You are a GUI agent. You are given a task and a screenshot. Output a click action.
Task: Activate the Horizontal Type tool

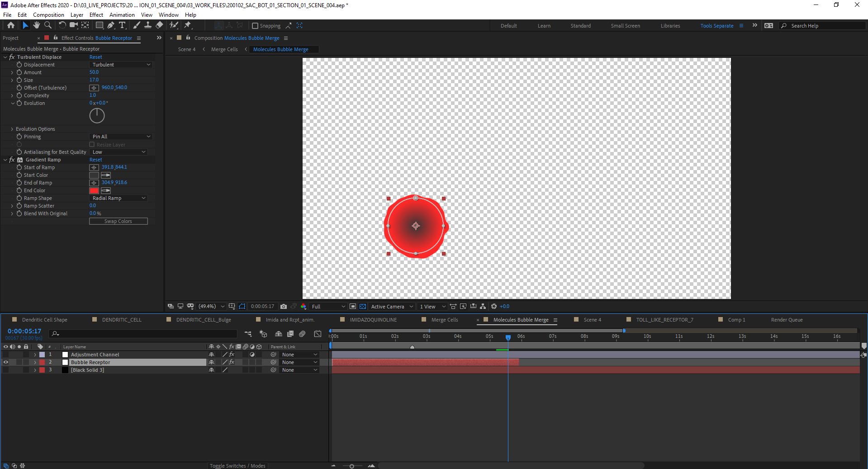(x=123, y=25)
